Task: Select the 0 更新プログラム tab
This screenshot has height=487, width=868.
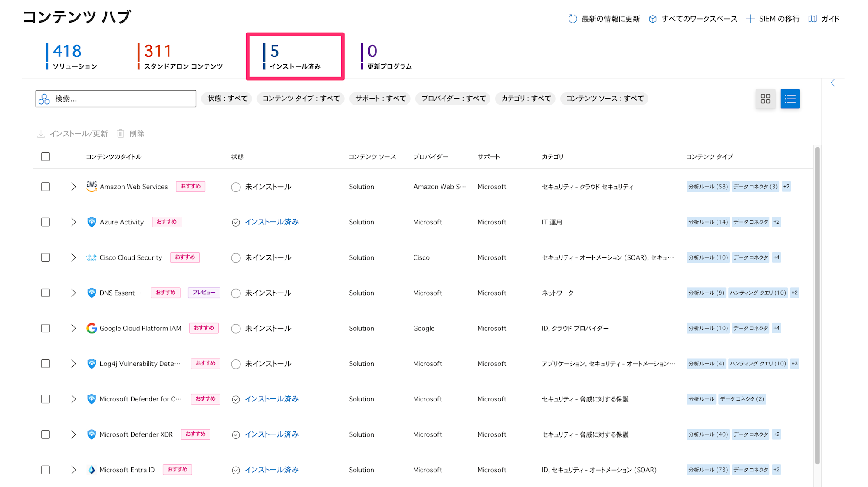Action: (386, 56)
